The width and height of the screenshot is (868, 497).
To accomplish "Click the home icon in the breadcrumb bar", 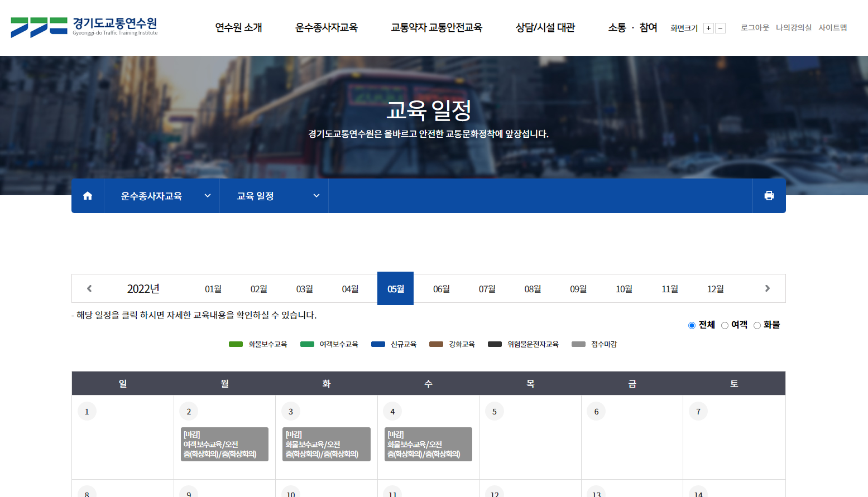I will pos(87,196).
